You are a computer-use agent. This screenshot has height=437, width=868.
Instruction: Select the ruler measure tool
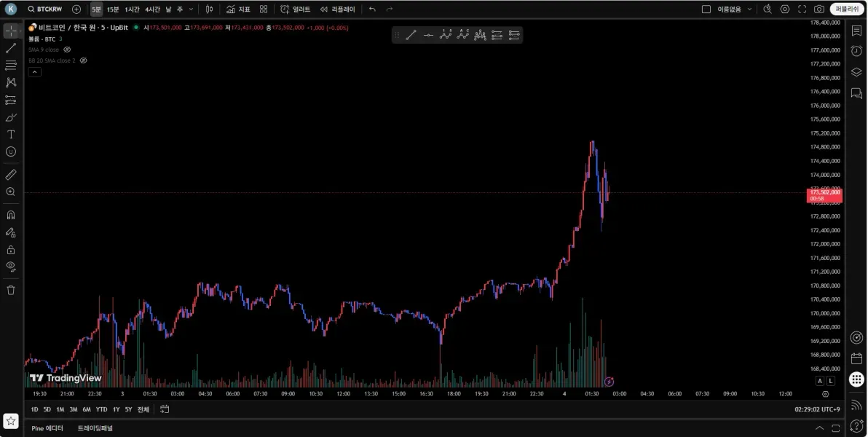click(10, 175)
